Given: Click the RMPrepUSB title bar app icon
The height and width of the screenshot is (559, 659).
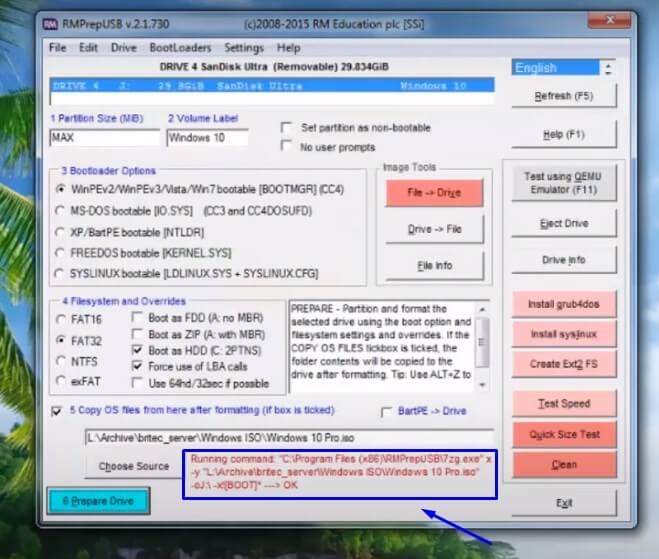Looking at the screenshot, I should (50, 24).
